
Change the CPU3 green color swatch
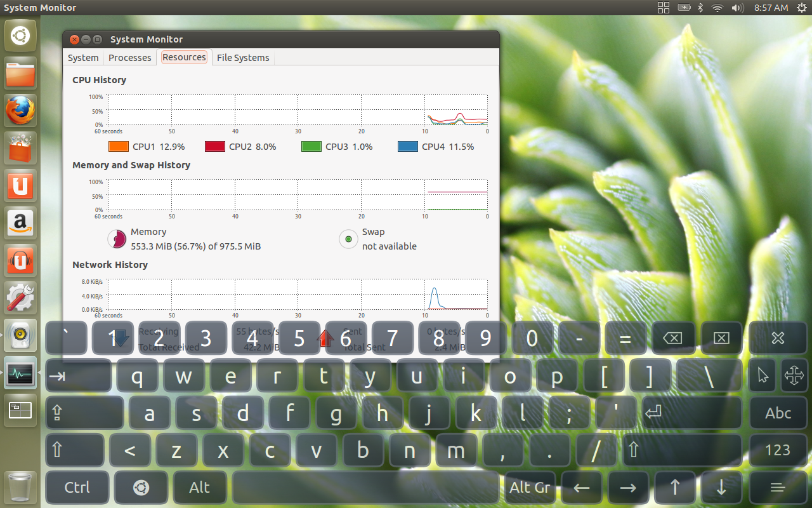(x=311, y=147)
